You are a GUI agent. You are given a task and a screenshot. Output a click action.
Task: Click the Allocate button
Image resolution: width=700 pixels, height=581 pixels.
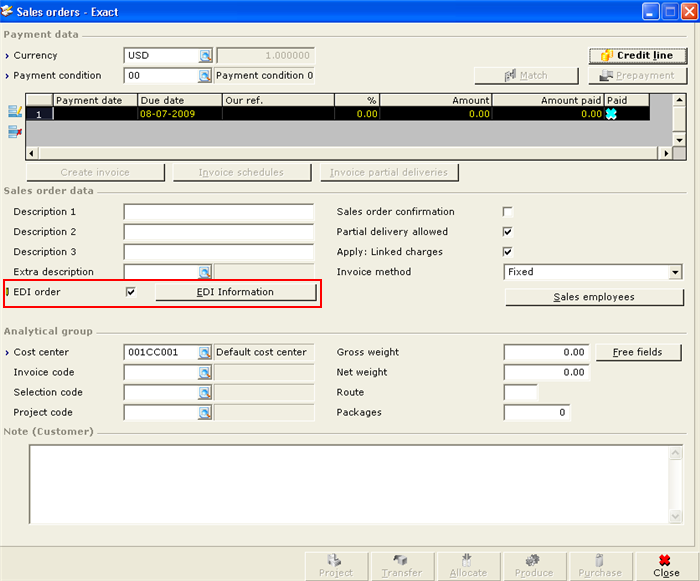(x=468, y=566)
